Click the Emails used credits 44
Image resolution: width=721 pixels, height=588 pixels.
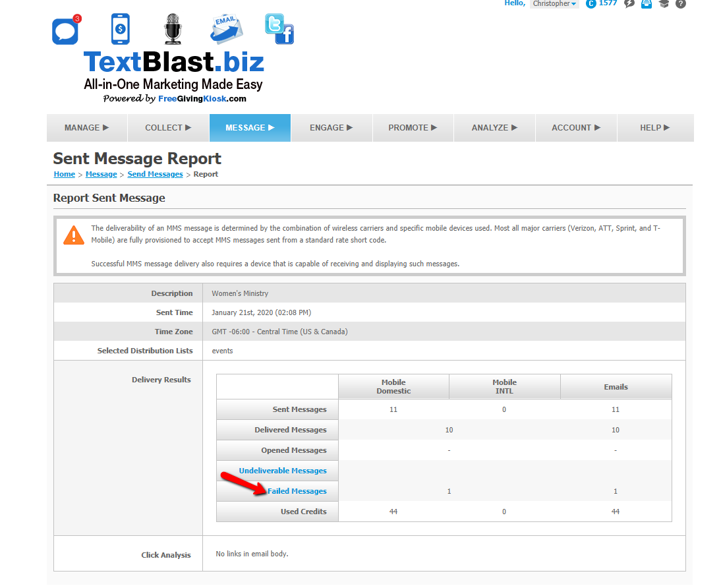pyautogui.click(x=616, y=512)
